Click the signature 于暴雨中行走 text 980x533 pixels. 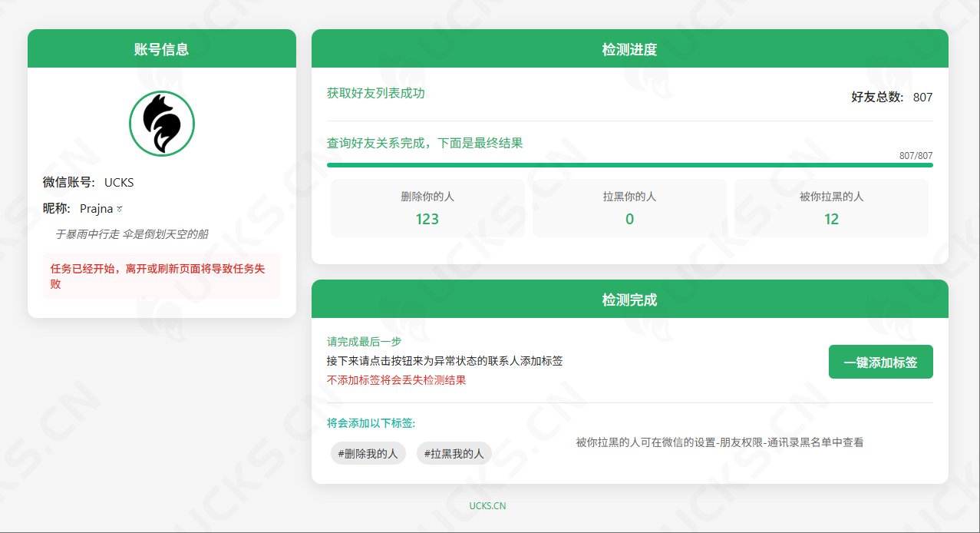click(131, 234)
